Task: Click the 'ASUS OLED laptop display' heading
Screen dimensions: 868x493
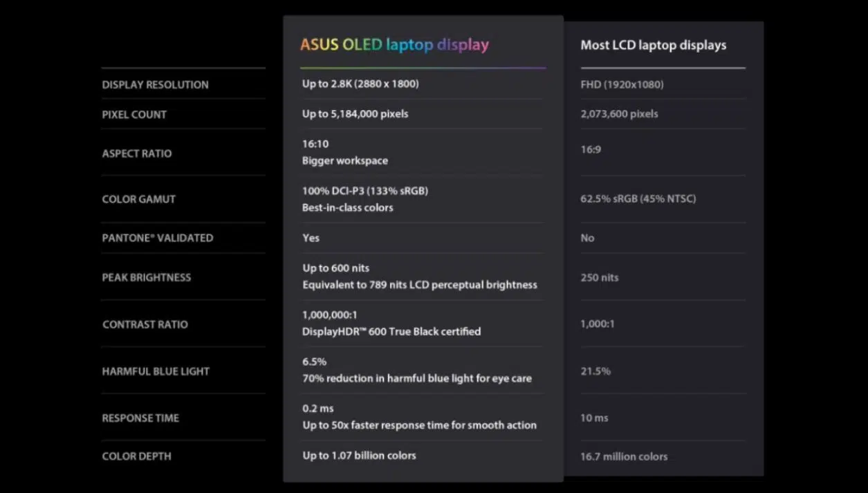Action: (394, 45)
